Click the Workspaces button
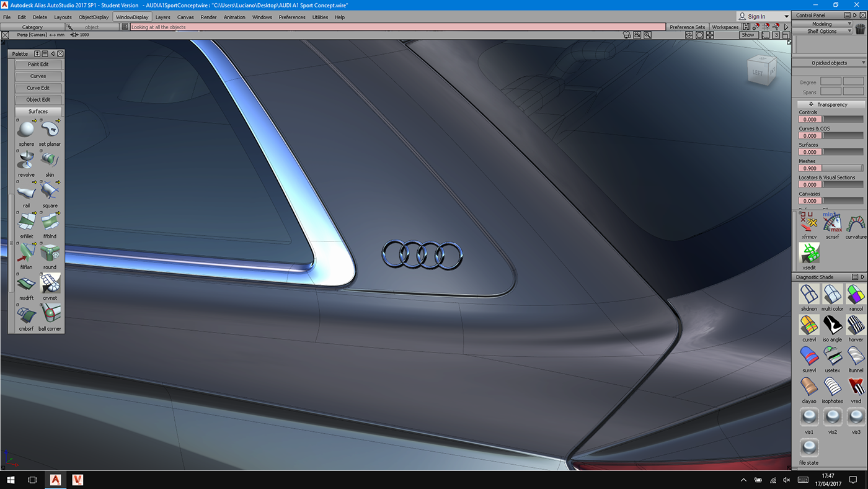Viewport: 868px width, 489px height. coord(725,27)
